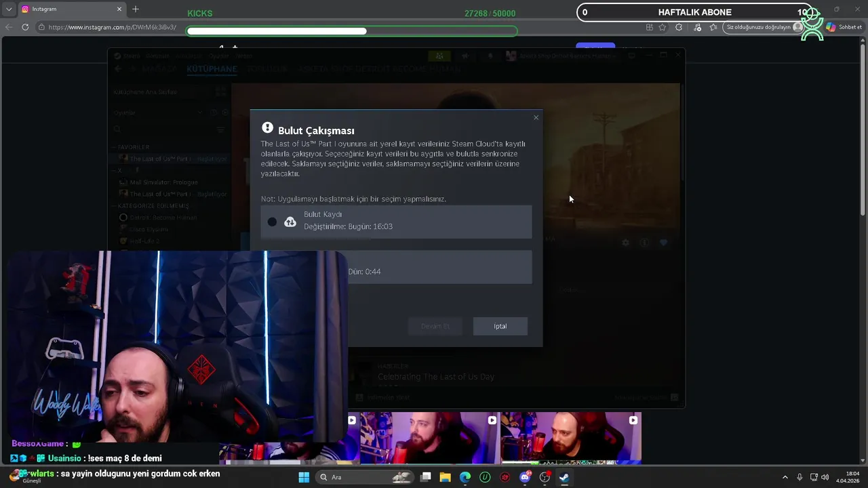Click the cloud save icon
This screenshot has height=488, width=868.
tap(290, 222)
